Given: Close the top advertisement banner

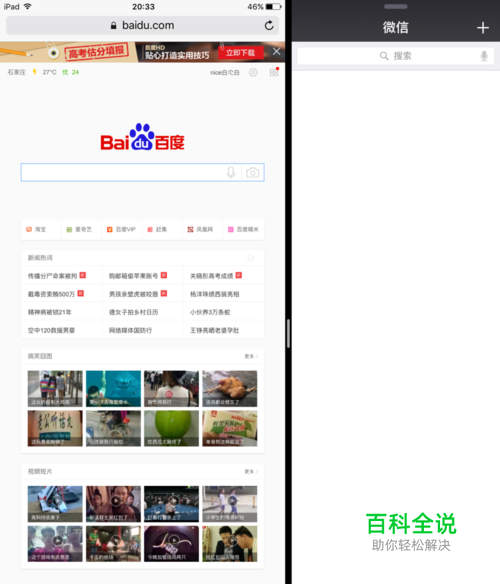Looking at the screenshot, I should [276, 51].
